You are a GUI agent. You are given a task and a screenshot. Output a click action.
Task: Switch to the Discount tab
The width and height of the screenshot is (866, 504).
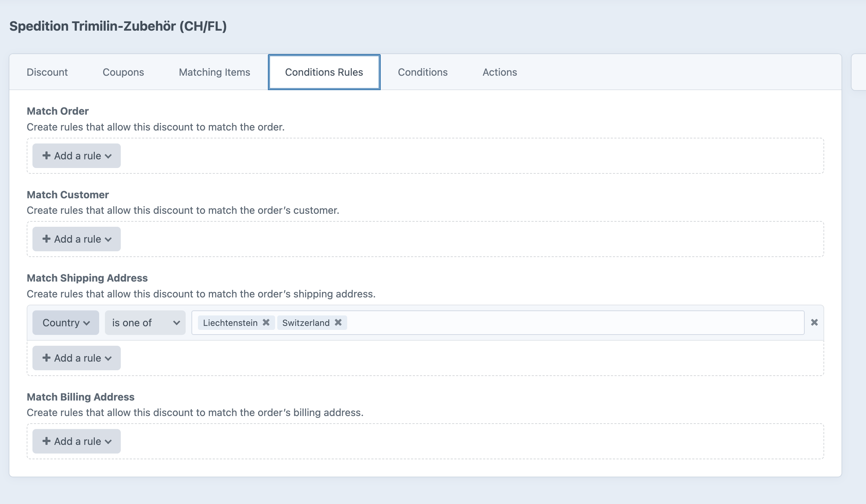coord(47,72)
